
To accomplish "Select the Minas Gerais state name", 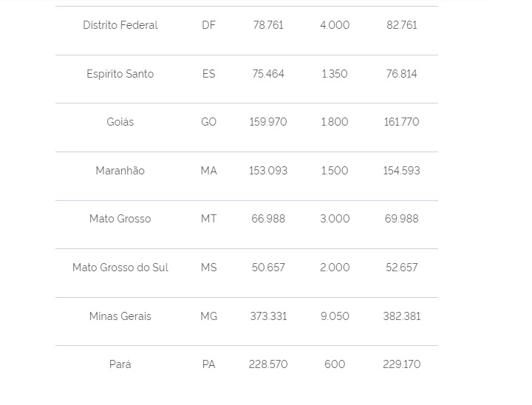I will (x=120, y=316).
